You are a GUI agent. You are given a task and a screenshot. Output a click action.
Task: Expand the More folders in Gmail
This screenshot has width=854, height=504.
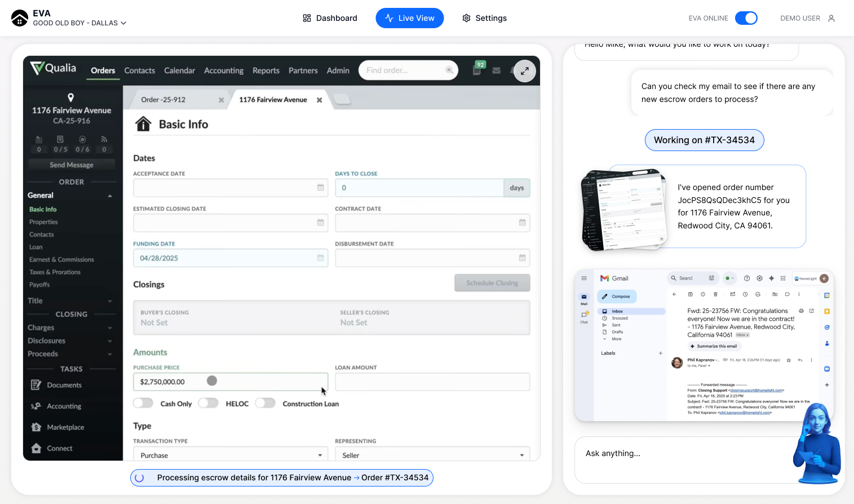point(613,339)
